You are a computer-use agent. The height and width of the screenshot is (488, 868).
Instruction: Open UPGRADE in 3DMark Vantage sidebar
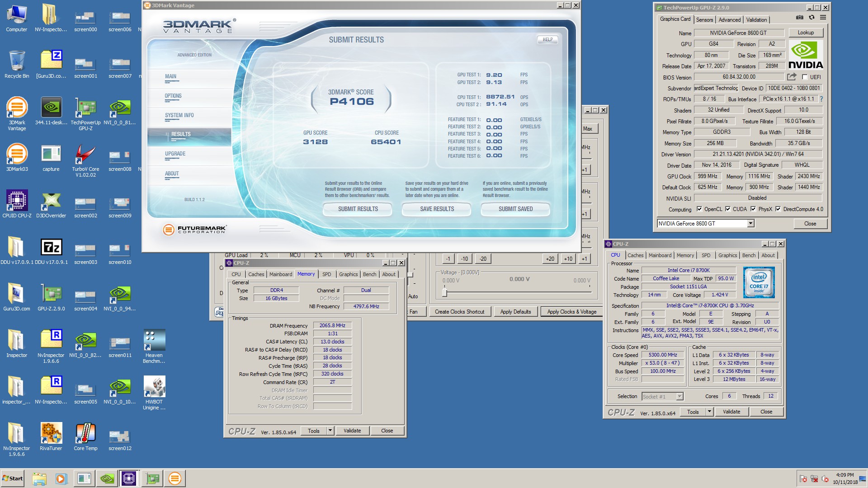click(x=175, y=154)
